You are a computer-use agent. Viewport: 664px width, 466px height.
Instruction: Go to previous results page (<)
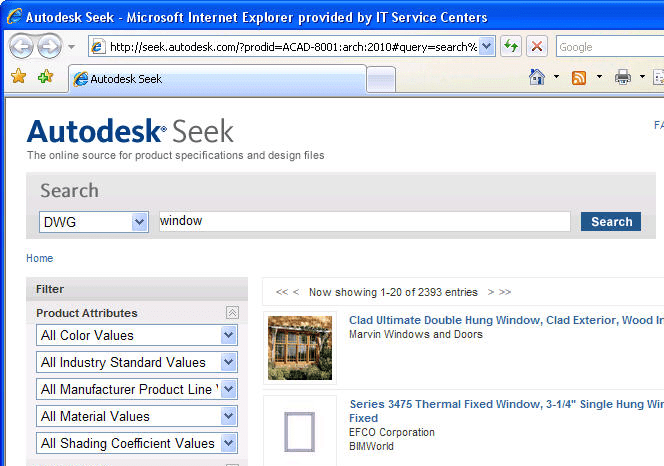296,292
